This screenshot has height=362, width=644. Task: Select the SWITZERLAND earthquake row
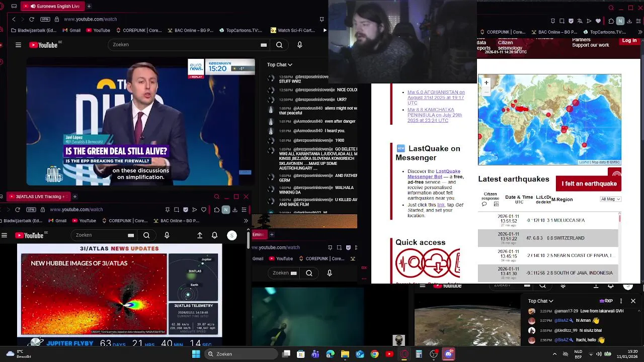point(548,238)
